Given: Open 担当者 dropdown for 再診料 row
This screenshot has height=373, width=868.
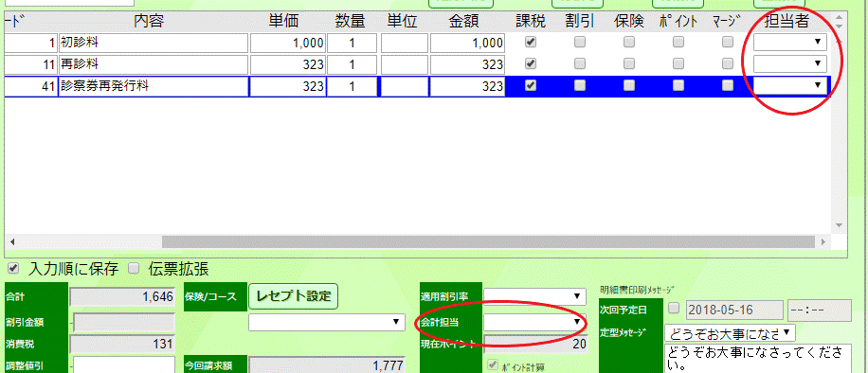Looking at the screenshot, I should pyautogui.click(x=790, y=63).
